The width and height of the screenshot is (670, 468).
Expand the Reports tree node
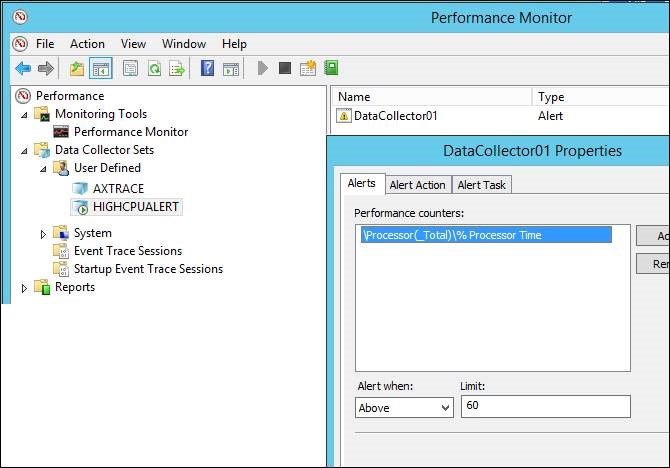24,288
